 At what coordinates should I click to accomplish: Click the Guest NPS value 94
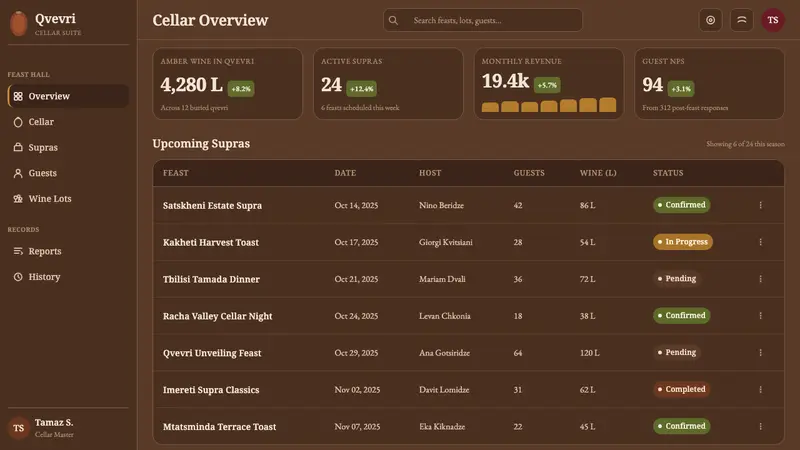tap(653, 85)
